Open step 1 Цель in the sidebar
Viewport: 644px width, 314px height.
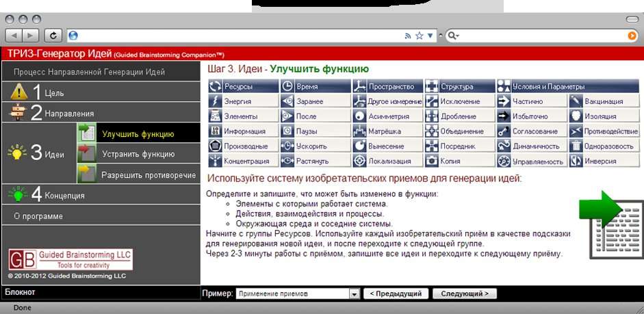(101, 92)
